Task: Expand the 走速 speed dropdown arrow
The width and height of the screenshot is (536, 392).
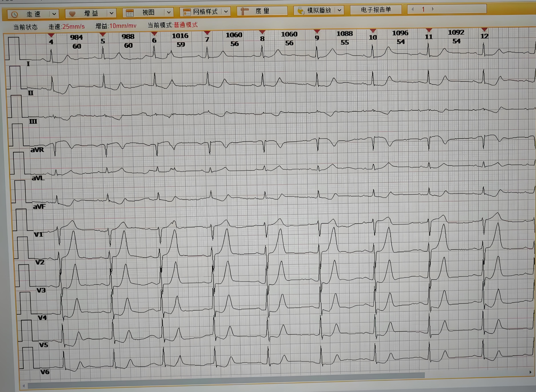Action: [54, 14]
